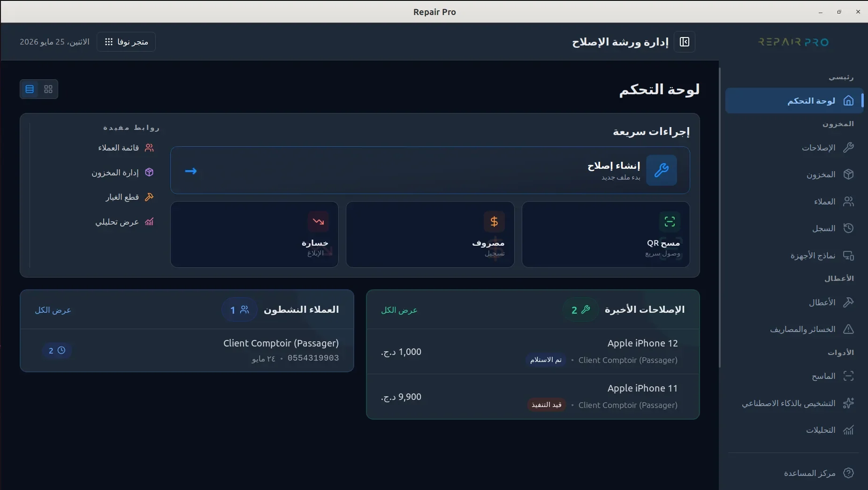The height and width of the screenshot is (490, 868).
Task: Click the لوحة التحكم home icon in sidebar
Action: coord(848,101)
